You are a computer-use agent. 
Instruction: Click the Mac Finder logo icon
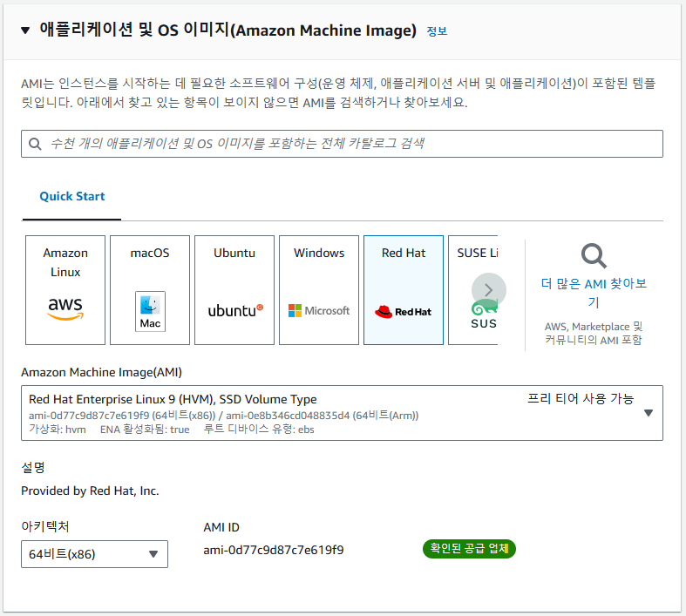point(150,311)
